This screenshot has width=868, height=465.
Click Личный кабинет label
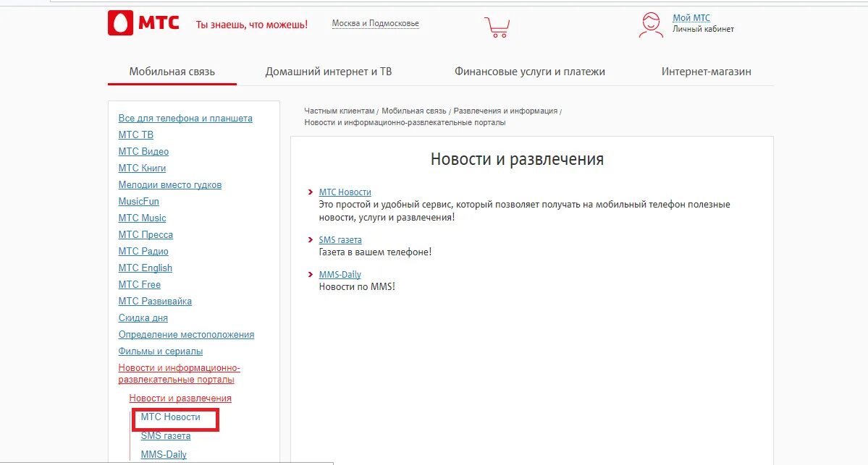[703, 30]
